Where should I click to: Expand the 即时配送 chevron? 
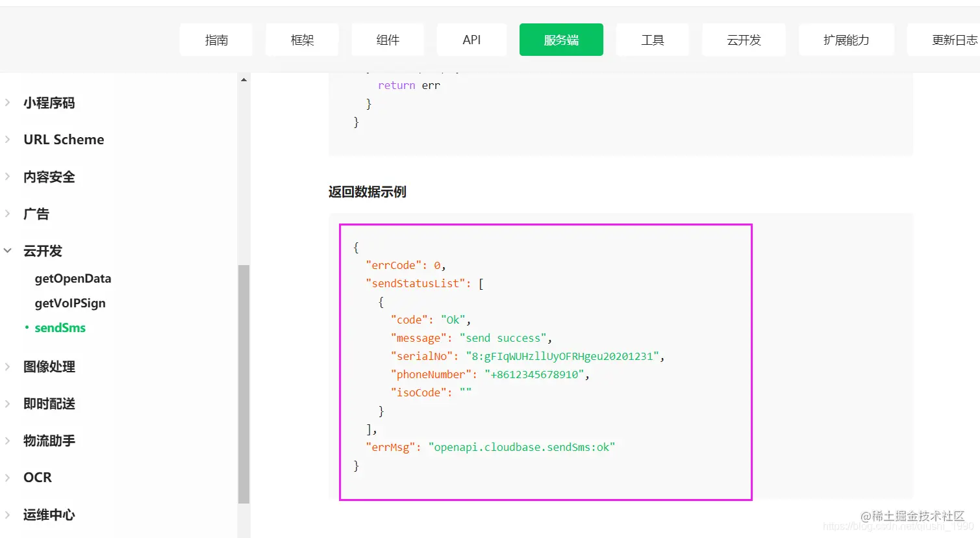pos(8,403)
